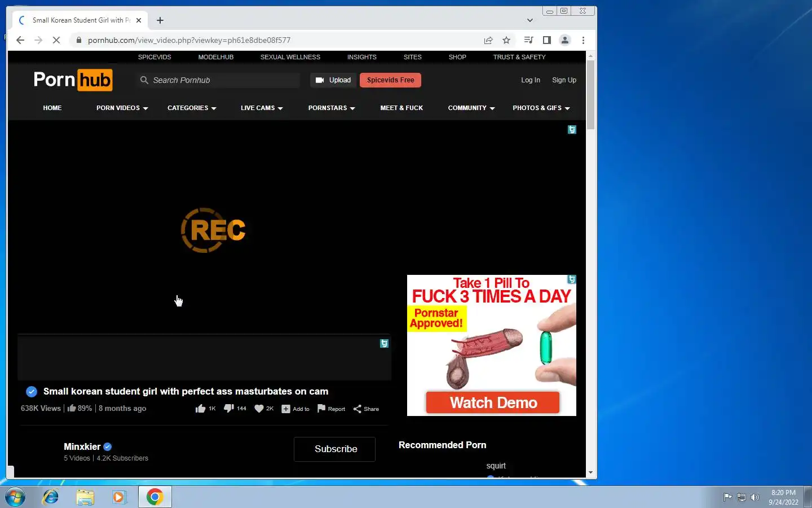
Task: Click the scrollbar down arrow
Action: 590,473
